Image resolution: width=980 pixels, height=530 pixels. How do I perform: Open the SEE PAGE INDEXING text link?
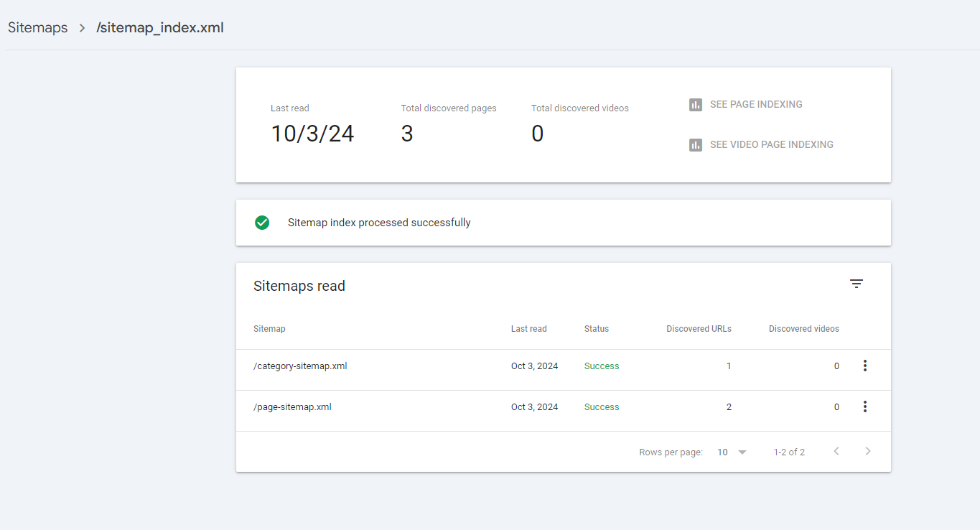coord(756,105)
